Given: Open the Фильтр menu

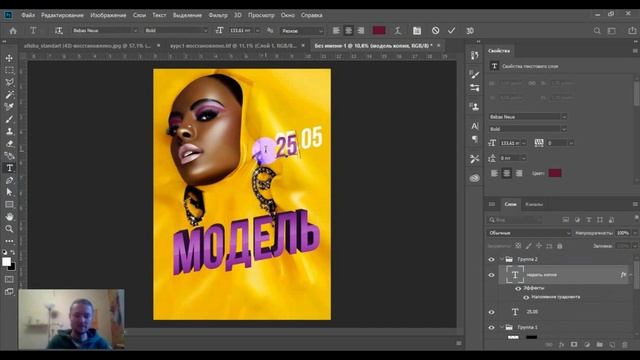Looking at the screenshot, I should pos(218,15).
